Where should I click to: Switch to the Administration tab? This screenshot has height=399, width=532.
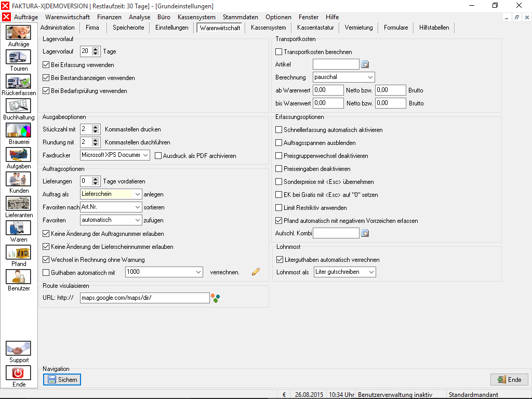point(58,28)
